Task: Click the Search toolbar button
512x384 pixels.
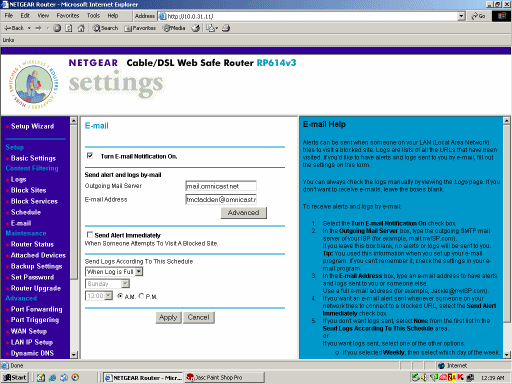Action: coord(105,28)
